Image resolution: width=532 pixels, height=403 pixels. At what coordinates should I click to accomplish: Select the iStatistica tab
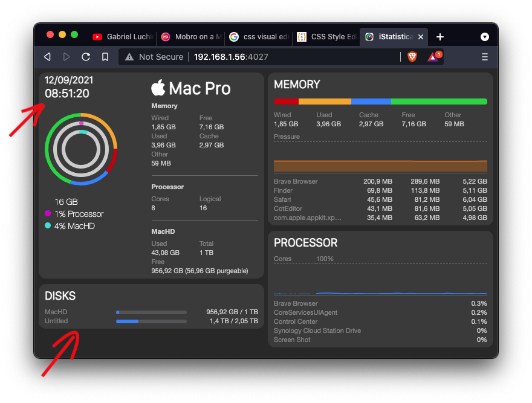coord(394,37)
